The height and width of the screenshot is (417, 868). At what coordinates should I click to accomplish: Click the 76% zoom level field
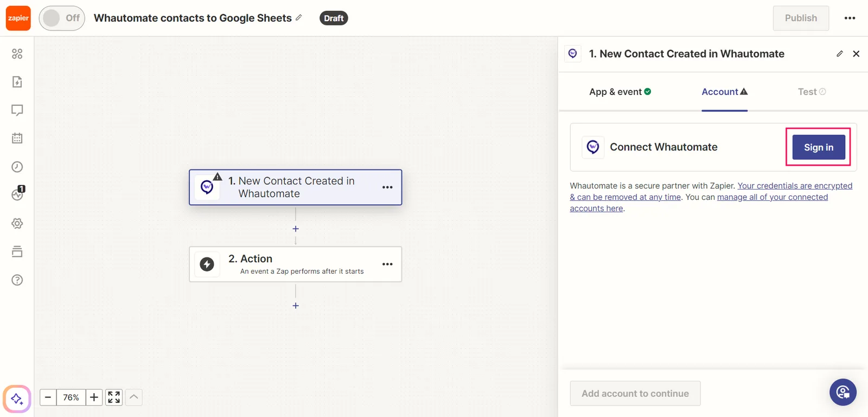coord(71,397)
